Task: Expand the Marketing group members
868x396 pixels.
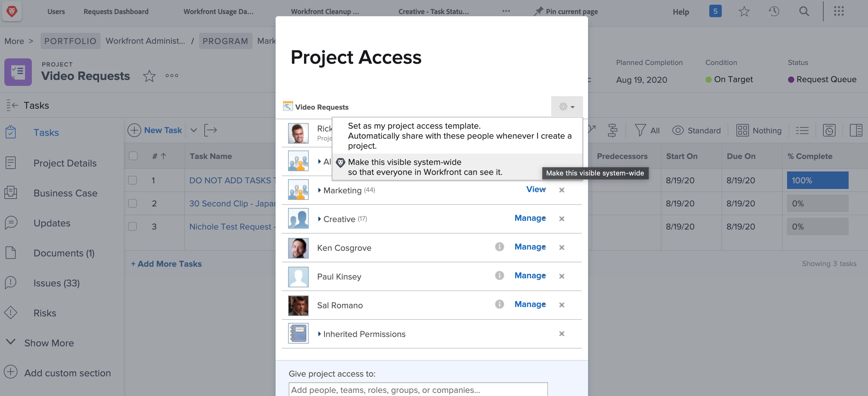Action: tap(319, 190)
